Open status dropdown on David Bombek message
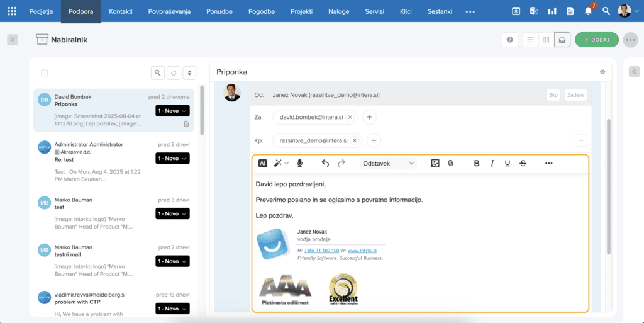 (172, 110)
